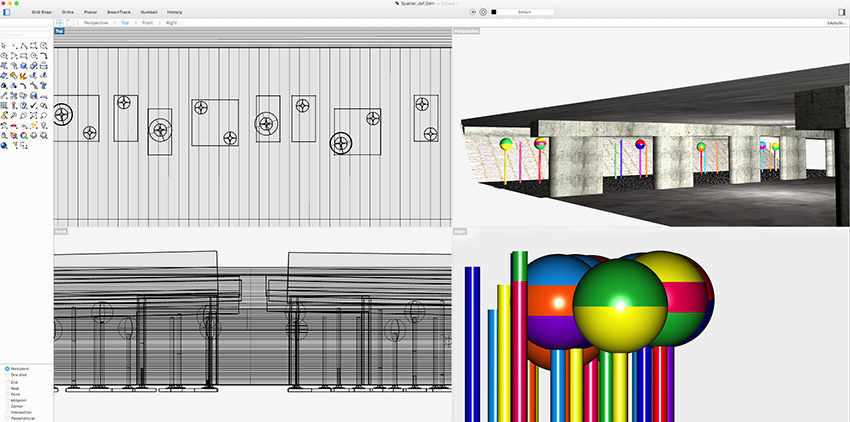
Task: Enable the End object snap checkbox
Action: pos(6,382)
